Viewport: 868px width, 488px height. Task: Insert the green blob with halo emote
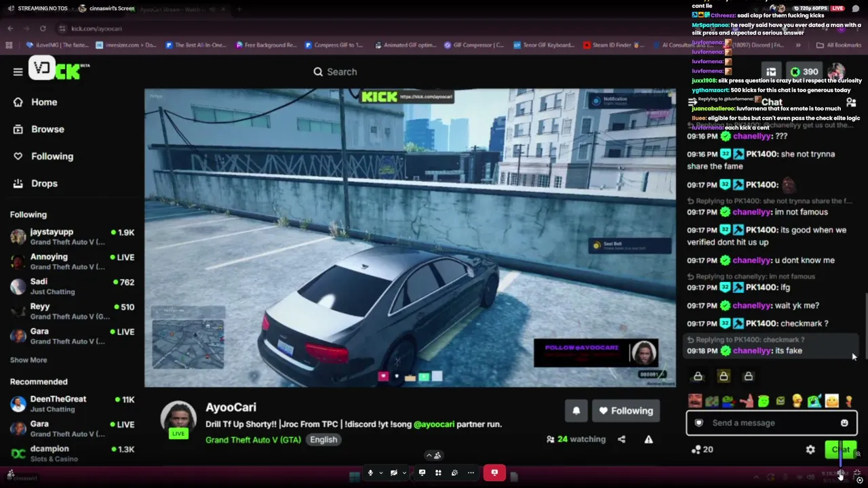[764, 401]
